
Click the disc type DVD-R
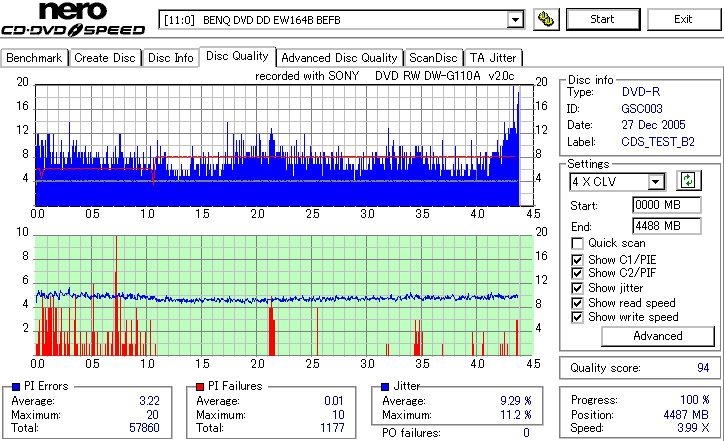pyautogui.click(x=641, y=92)
